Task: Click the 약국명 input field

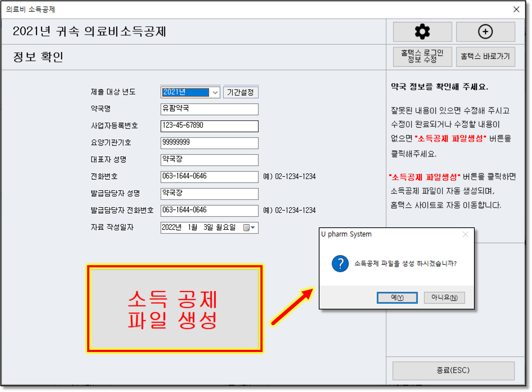Action: (x=209, y=109)
